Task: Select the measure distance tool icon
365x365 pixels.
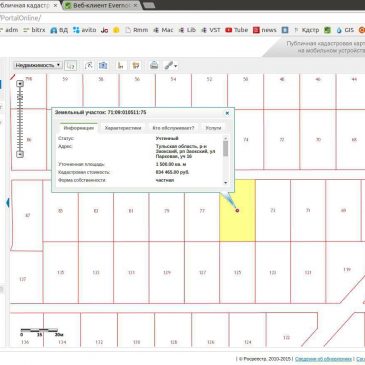Action: (121, 65)
